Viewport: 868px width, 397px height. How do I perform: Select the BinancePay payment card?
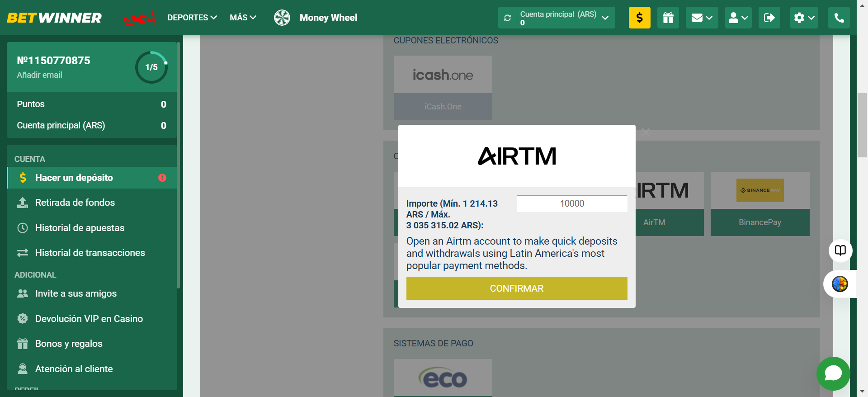point(760,204)
